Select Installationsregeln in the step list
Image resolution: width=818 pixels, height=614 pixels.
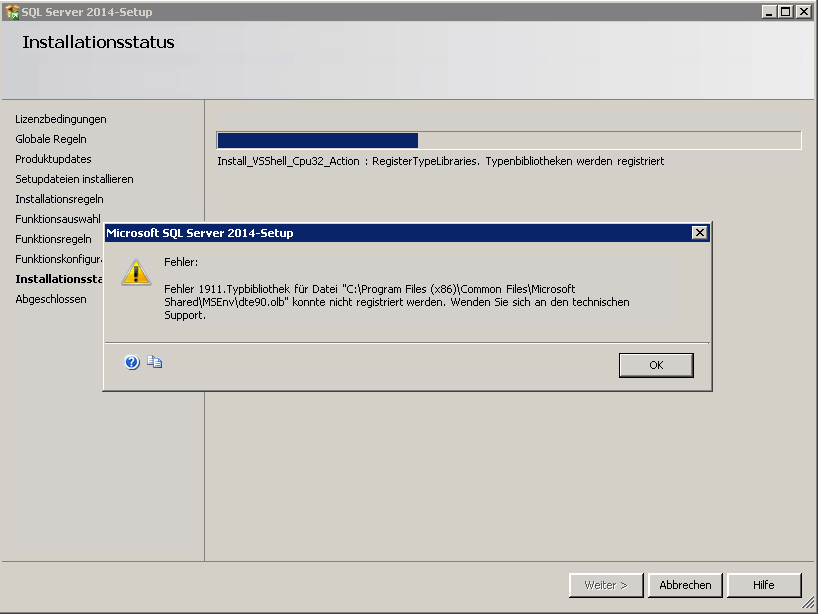coord(59,199)
